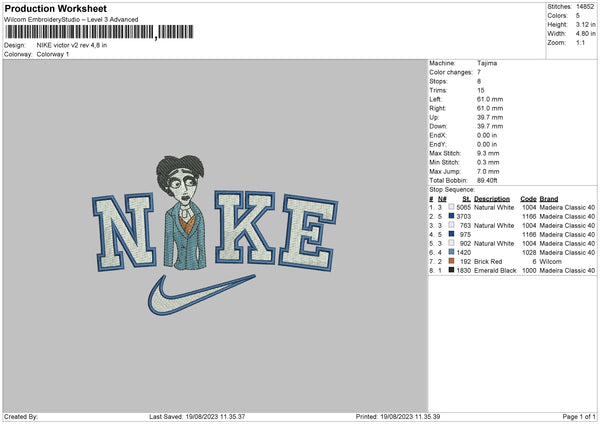Image resolution: width=600 pixels, height=424 pixels.
Task: Click the Max Jump value 7.0 mm
Action: [x=488, y=171]
